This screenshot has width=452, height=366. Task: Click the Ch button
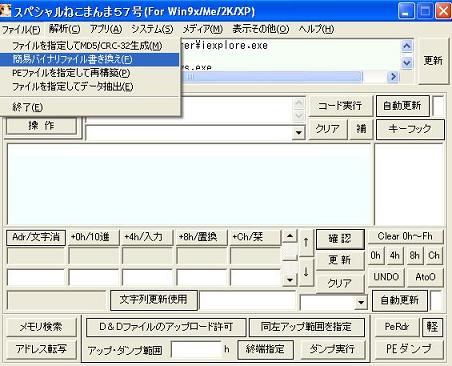click(434, 256)
